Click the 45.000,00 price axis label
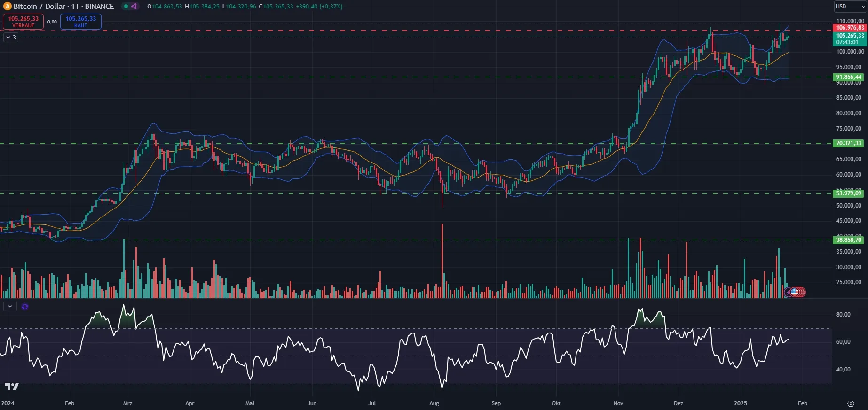Viewport: 868px width, 410px height. [849, 220]
